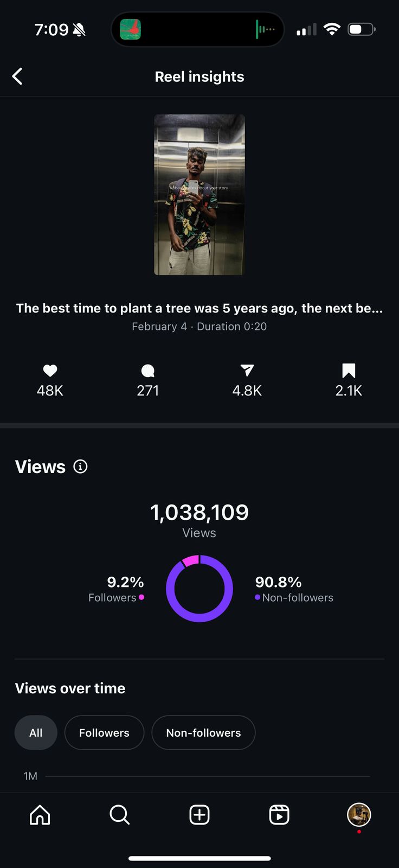The height and width of the screenshot is (868, 399).
Task: Tap the back arrow in header
Action: click(17, 76)
